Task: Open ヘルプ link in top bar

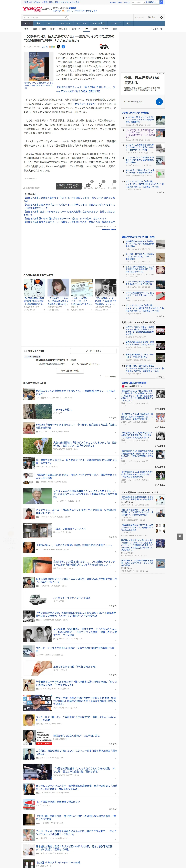Action: 127,2
